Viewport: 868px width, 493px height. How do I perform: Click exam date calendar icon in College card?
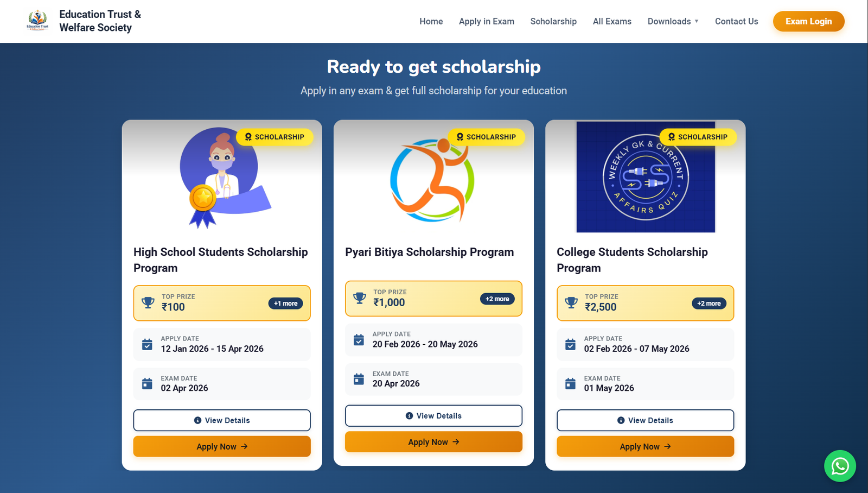point(570,384)
